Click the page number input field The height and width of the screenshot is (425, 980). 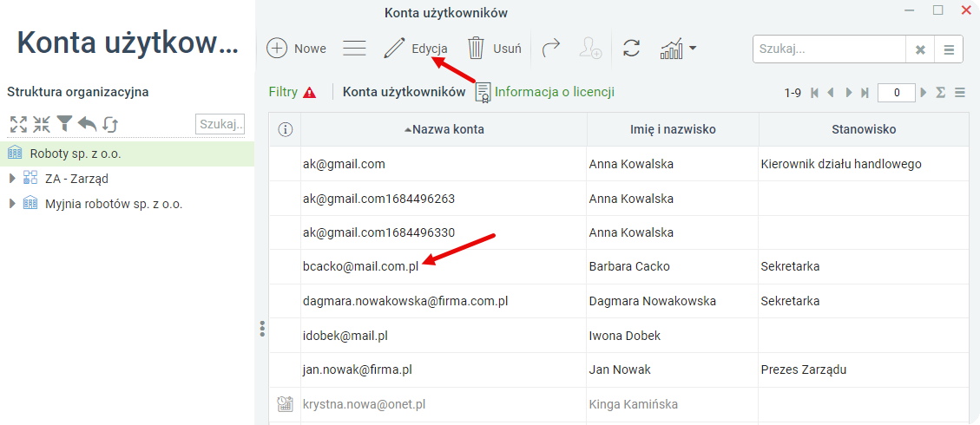897,93
